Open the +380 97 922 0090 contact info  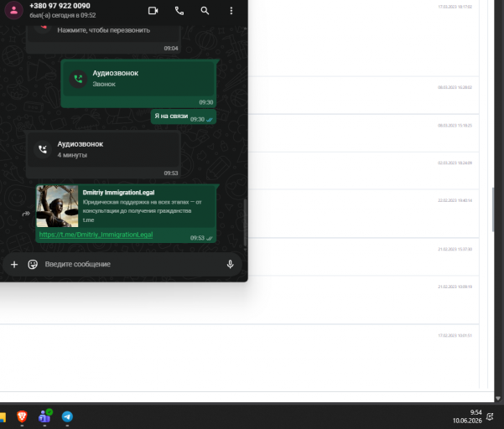pos(60,6)
